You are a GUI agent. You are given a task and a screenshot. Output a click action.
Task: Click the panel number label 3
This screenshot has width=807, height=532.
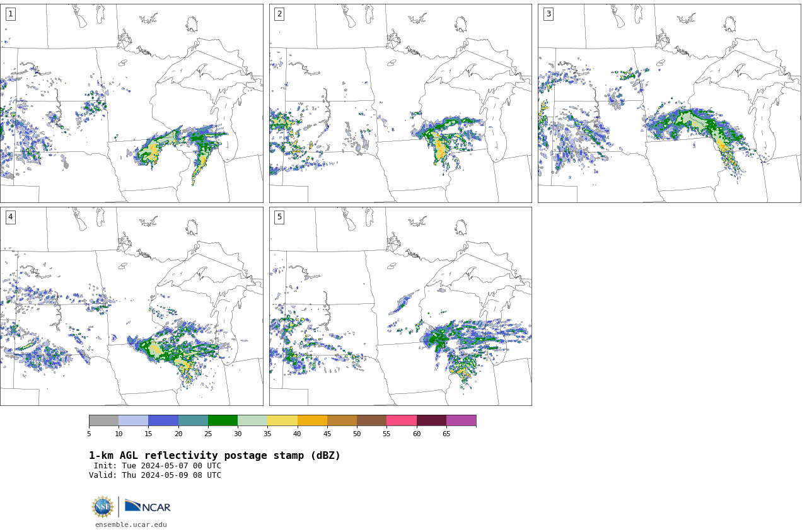pos(548,14)
